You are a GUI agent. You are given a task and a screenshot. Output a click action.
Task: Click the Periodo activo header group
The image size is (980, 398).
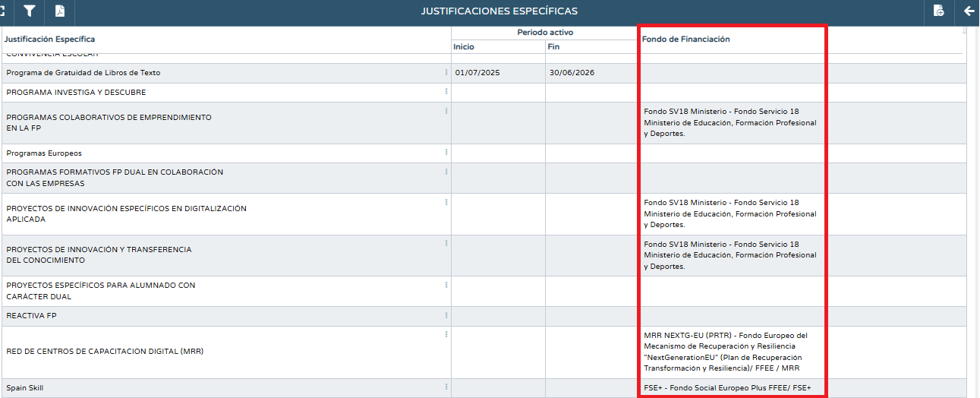click(x=545, y=33)
